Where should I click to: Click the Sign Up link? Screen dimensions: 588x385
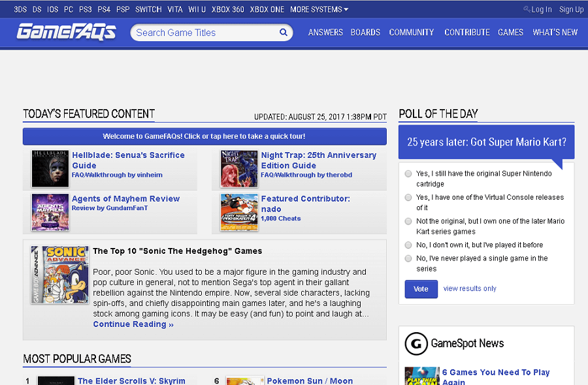pos(572,10)
